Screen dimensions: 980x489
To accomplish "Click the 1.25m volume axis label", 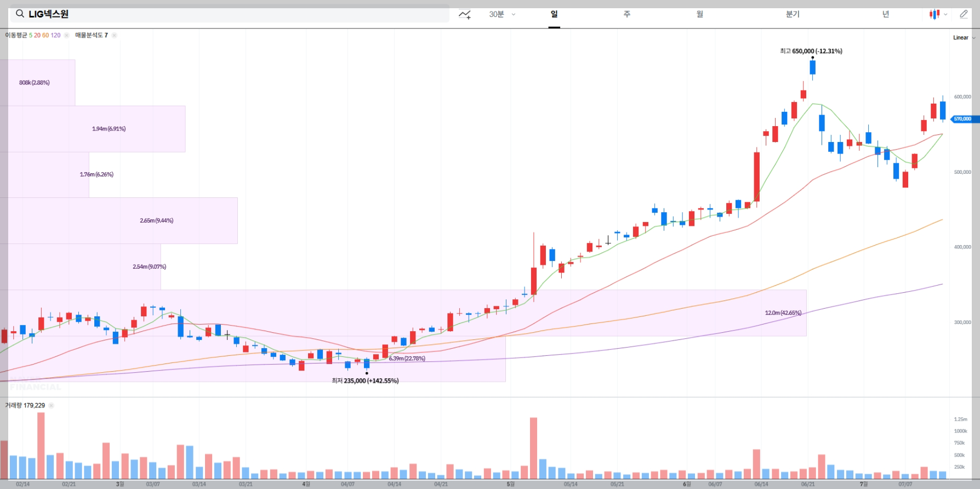I will tap(960, 419).
